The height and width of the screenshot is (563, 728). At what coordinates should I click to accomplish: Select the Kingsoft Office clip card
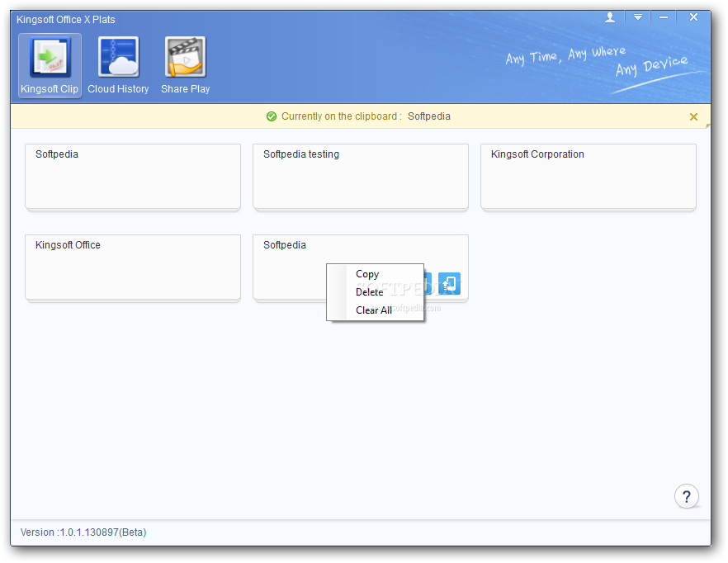click(x=133, y=267)
